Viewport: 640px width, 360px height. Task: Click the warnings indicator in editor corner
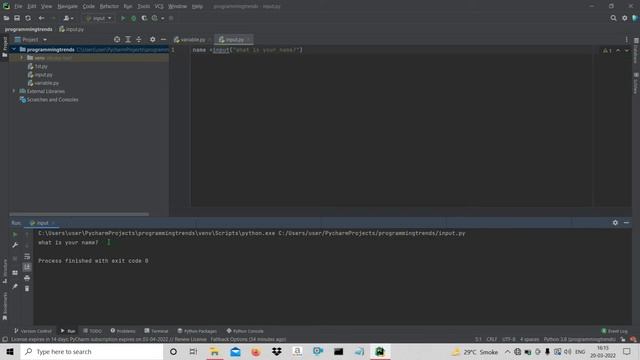coord(607,50)
